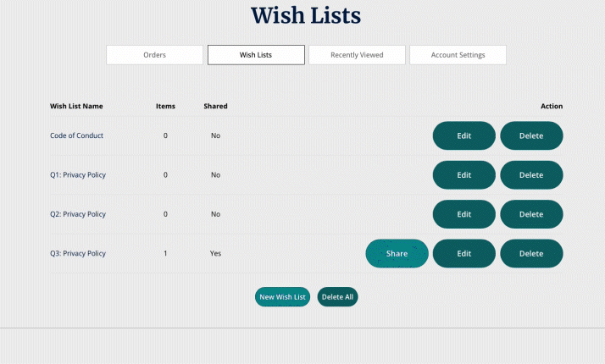Click the Shared value 'Yes' for Q3
The image size is (605, 364).
tap(215, 253)
